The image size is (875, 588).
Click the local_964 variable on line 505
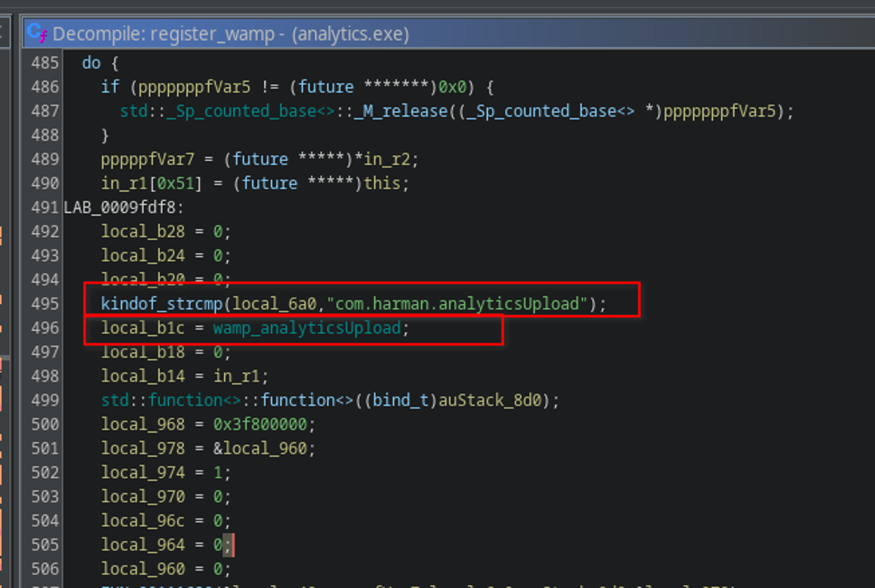[143, 545]
